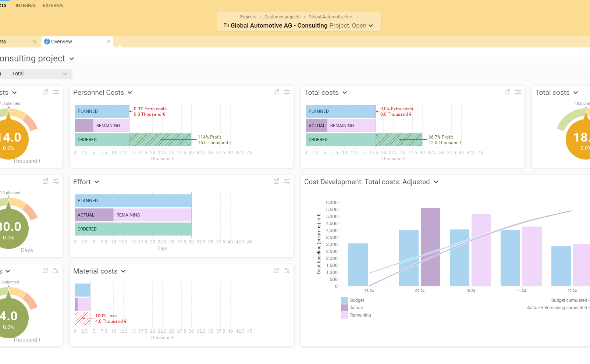Expand the Cost Development: Total costs: Adjusted dropdown
590x364 pixels.
(x=436, y=182)
